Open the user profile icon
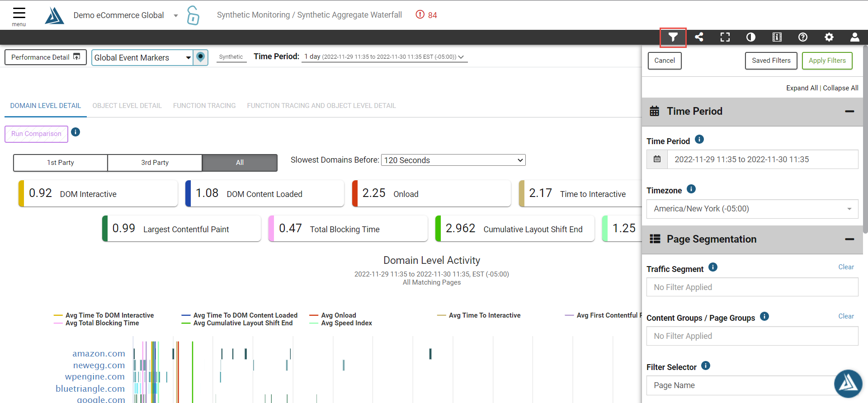868x403 pixels. tap(855, 37)
